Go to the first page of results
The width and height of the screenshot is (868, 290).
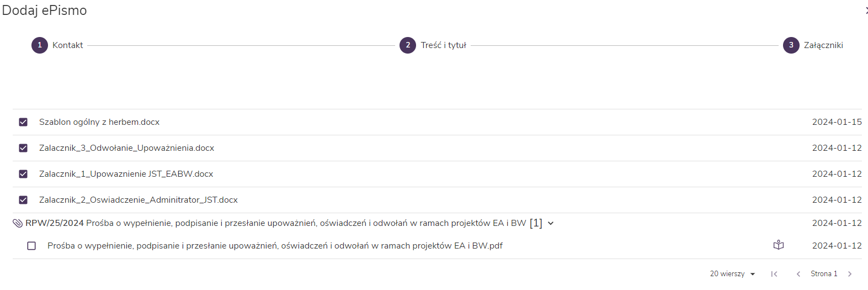pyautogui.click(x=774, y=274)
